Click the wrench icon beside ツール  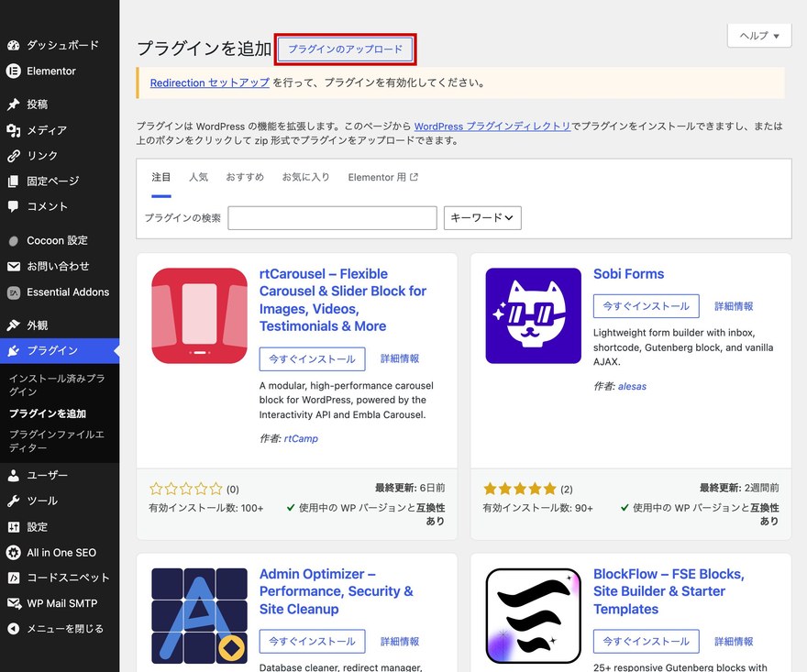(14, 501)
